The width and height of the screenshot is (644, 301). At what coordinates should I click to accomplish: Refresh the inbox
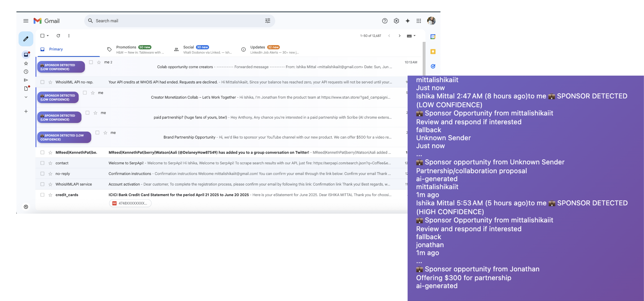coord(58,36)
